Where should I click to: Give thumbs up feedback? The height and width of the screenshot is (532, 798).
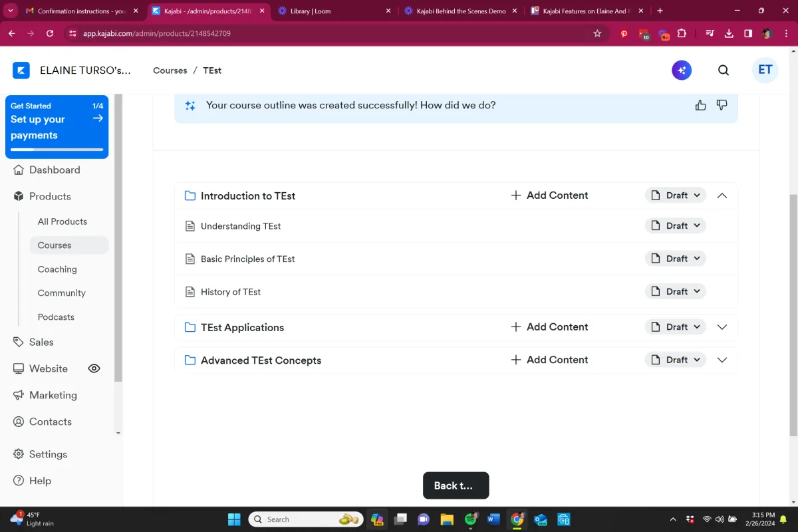[700, 105]
